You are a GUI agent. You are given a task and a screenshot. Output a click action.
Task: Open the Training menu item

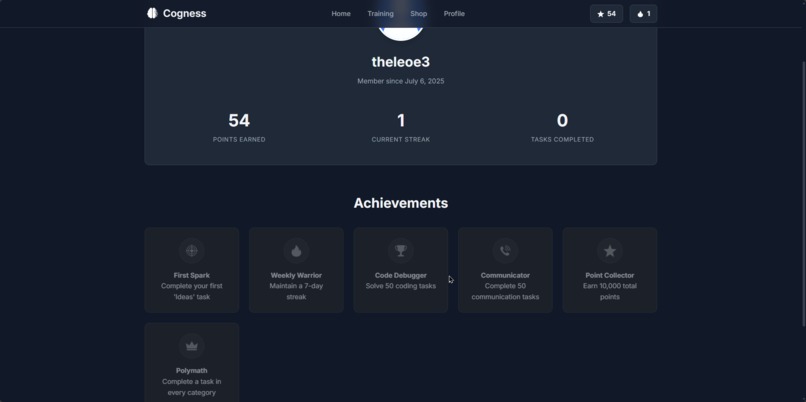(380, 14)
